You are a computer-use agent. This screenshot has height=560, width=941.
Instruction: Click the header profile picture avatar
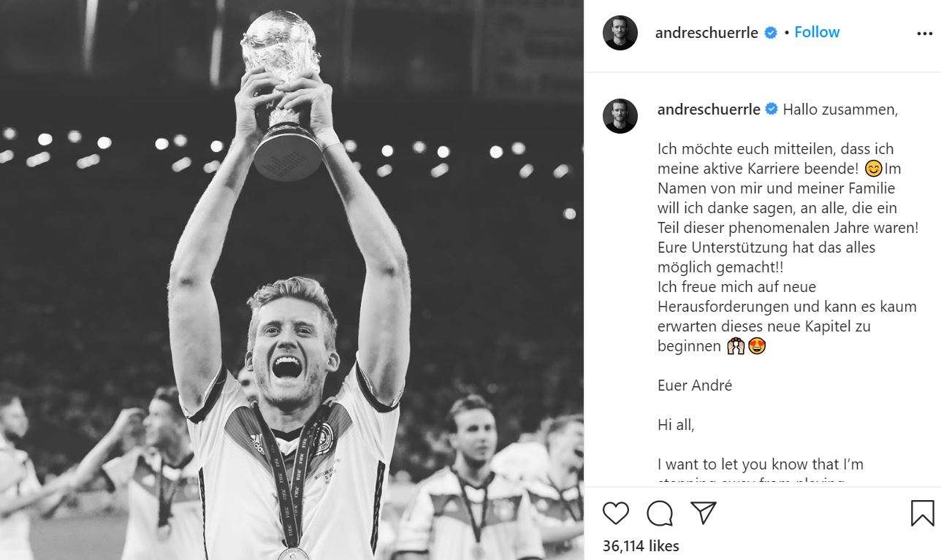pos(620,33)
